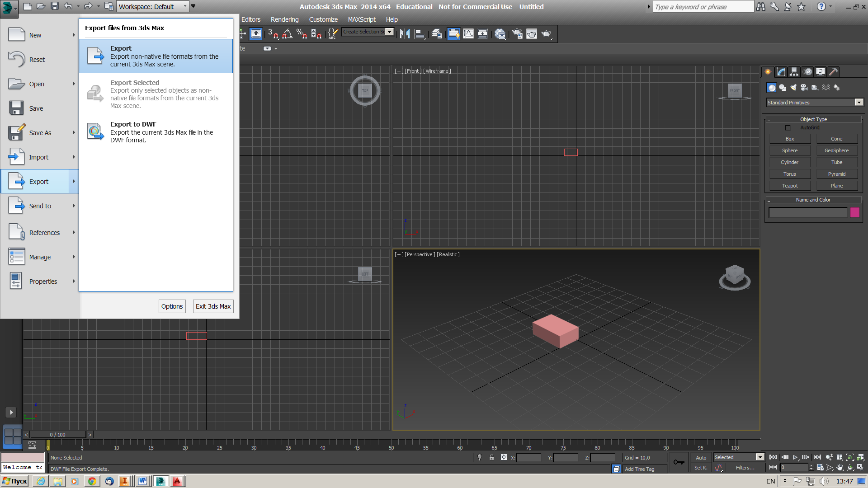This screenshot has width=868, height=488.
Task: Select the Lights category icon
Action: click(x=793, y=88)
